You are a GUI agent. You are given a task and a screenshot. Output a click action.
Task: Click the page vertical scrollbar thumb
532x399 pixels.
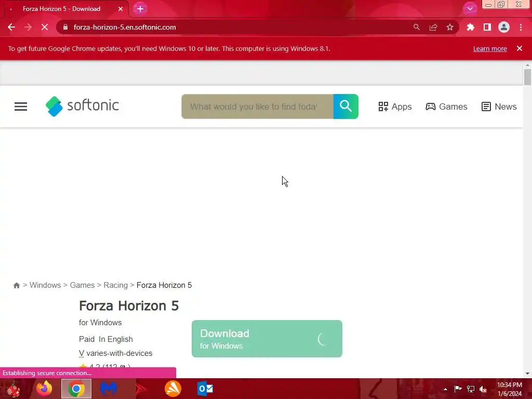527,77
